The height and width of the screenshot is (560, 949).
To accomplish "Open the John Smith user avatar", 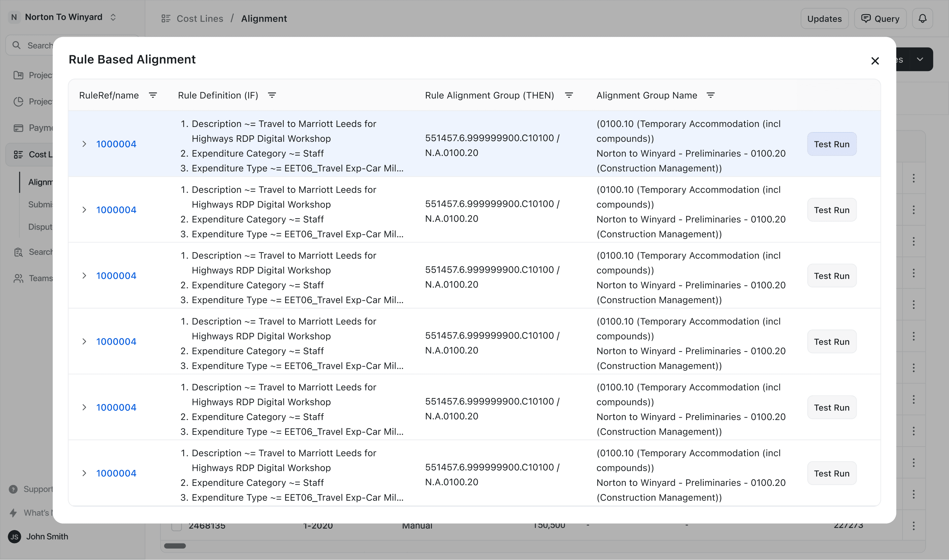I will [14, 536].
